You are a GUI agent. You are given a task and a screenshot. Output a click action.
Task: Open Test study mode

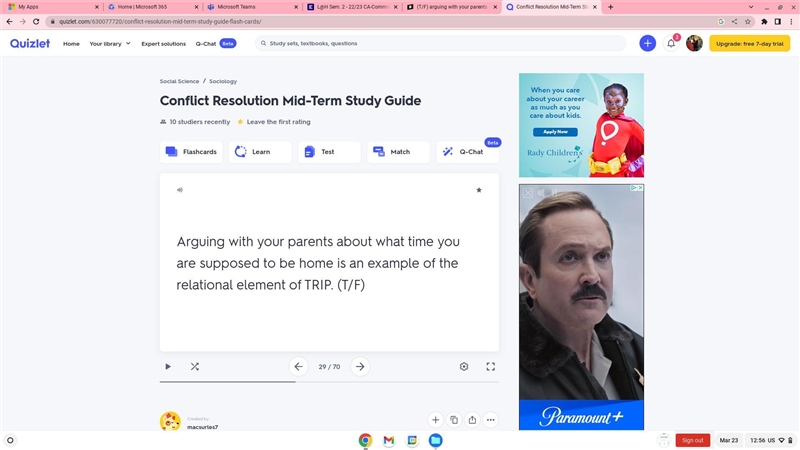[329, 152]
